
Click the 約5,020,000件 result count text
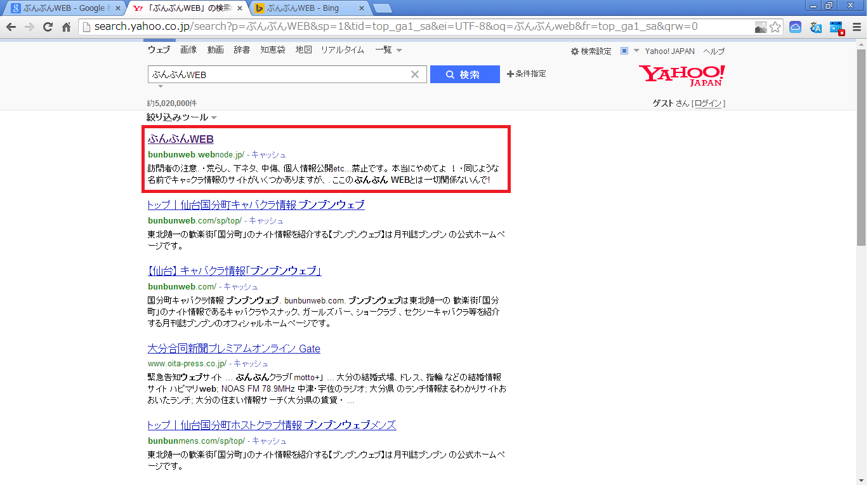click(172, 103)
